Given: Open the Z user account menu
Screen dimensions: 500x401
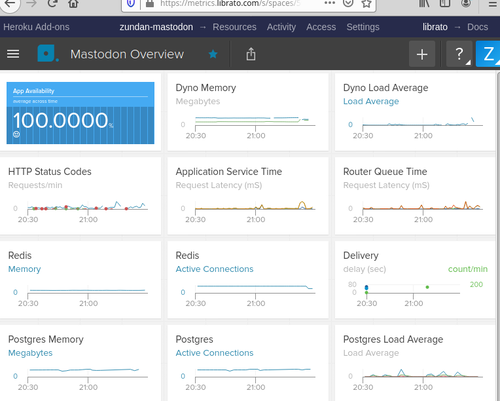Looking at the screenshot, I should click(x=488, y=54).
